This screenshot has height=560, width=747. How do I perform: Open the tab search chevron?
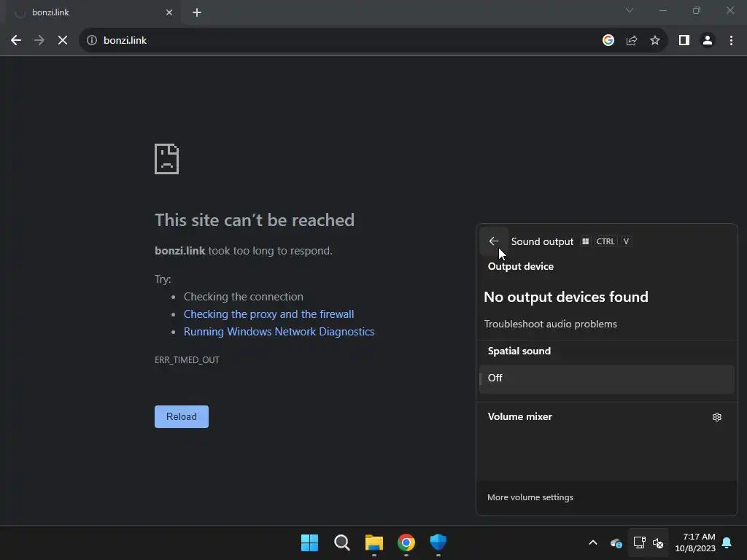point(630,10)
